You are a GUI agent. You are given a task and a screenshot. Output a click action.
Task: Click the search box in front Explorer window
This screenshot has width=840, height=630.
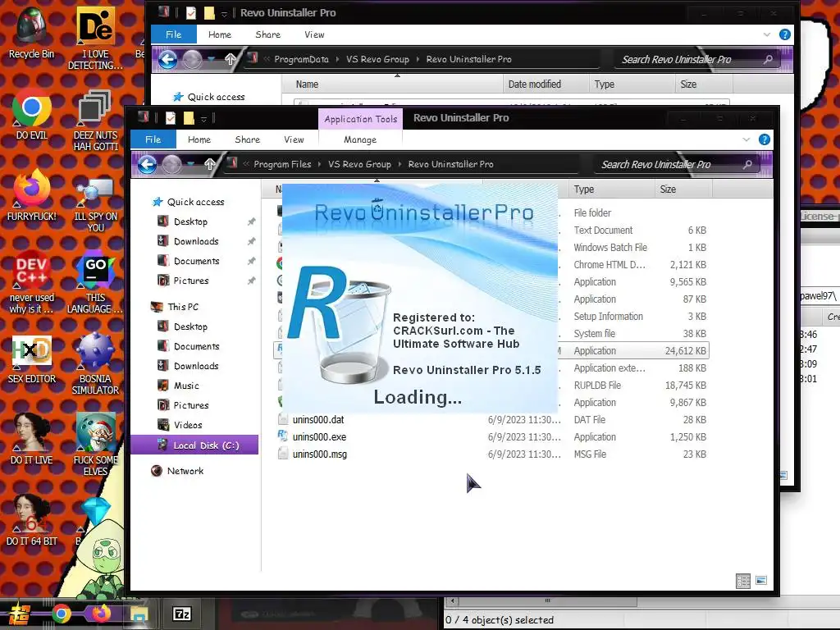677,164
